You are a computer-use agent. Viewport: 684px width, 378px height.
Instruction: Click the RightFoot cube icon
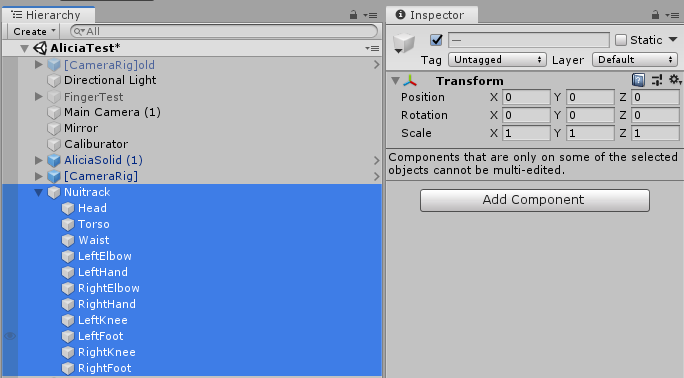tap(68, 368)
